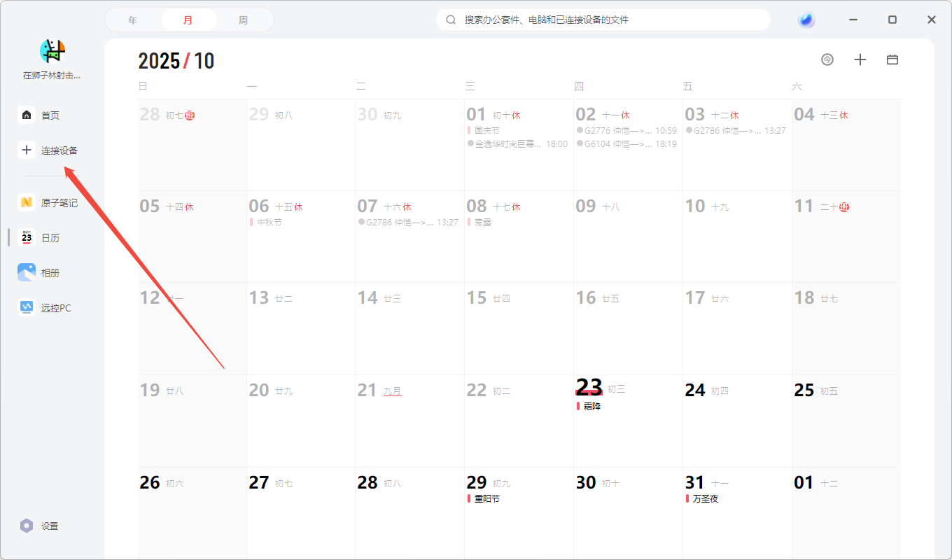Switch to the Week view tab
952x560 pixels.
tap(243, 20)
